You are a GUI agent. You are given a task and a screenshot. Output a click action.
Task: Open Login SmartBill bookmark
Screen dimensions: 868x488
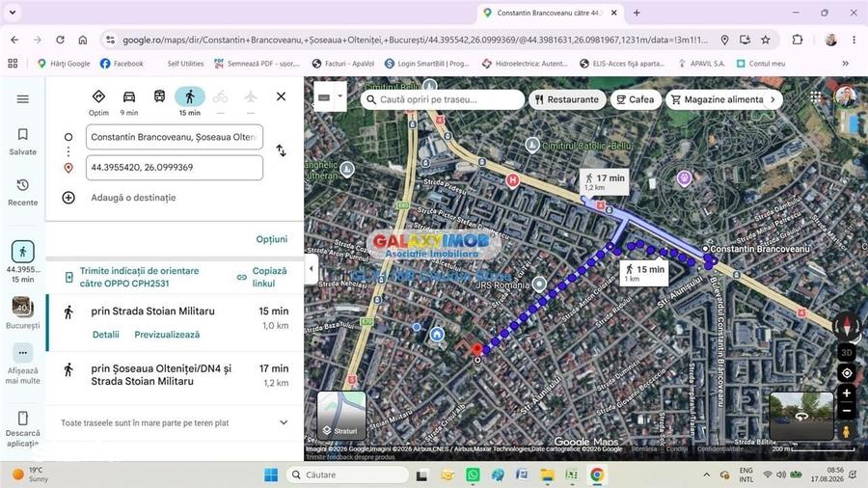point(427,64)
